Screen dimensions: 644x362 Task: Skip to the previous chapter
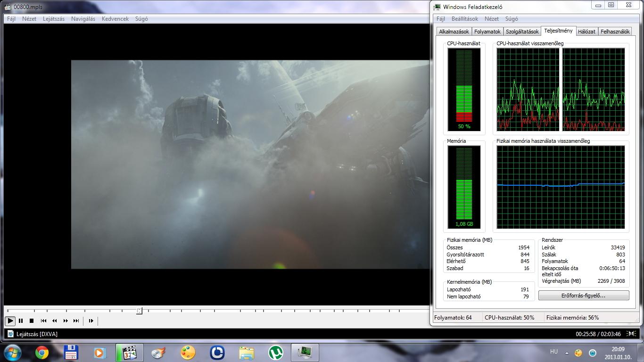pos(43,321)
